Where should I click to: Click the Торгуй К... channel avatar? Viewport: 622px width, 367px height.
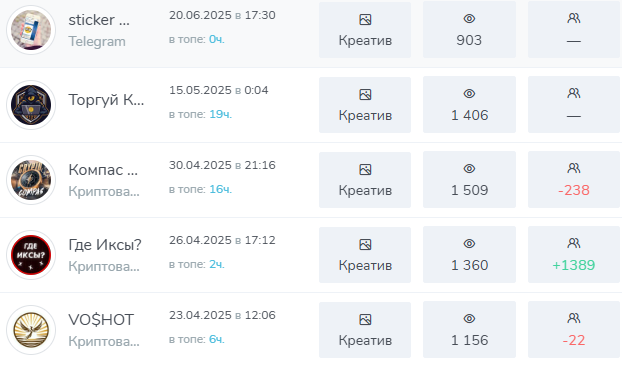coord(31,105)
